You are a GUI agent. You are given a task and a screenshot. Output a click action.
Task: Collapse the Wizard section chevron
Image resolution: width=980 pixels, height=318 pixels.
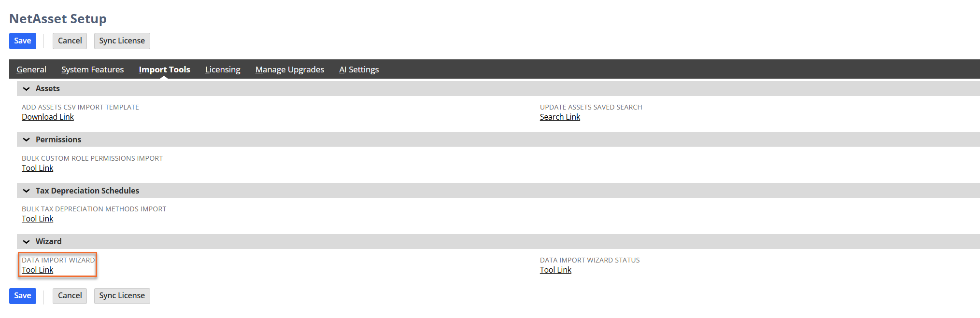point(27,242)
